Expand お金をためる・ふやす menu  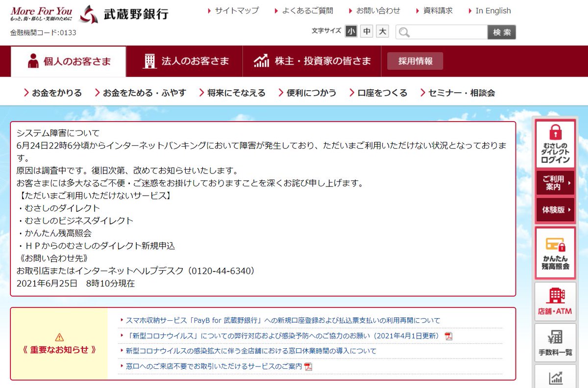[141, 93]
